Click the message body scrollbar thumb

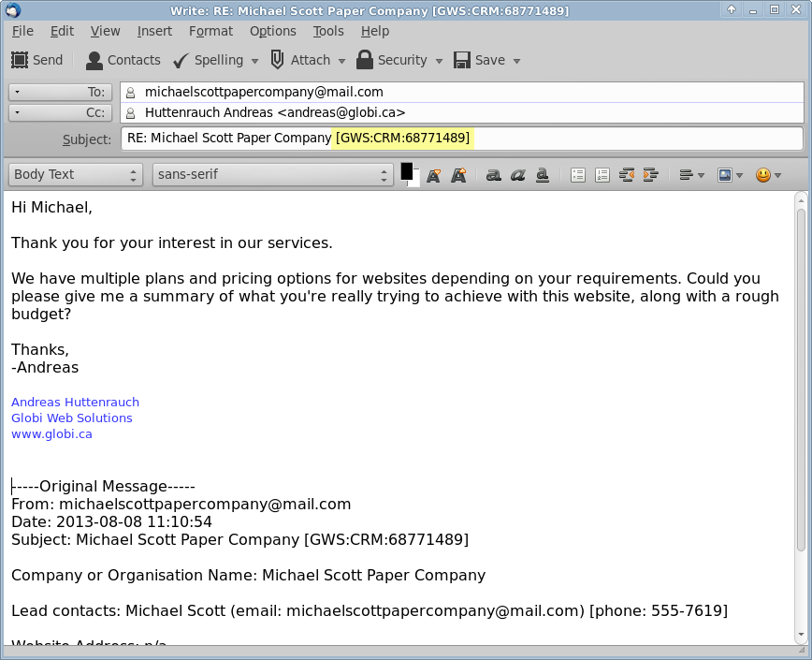pos(801,379)
